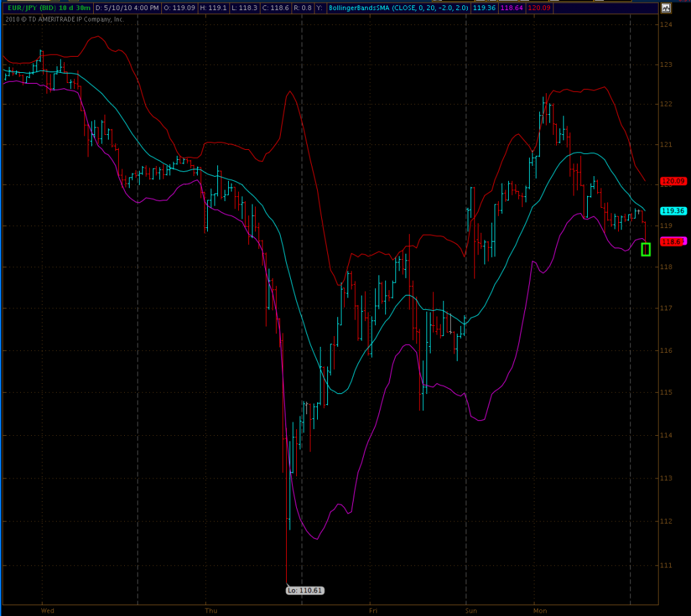691x616 pixels.
Task: Click the Fri label on time axis
Action: pos(373,610)
